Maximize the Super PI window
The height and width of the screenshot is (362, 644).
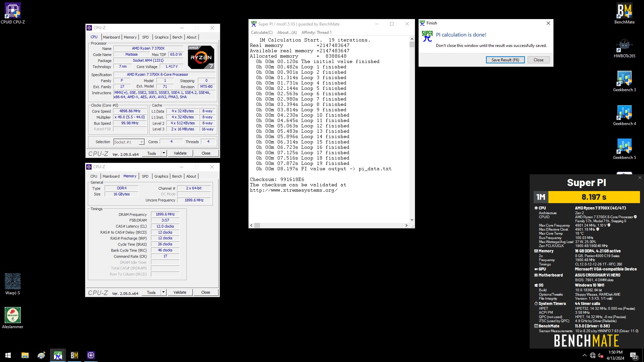(x=391, y=24)
